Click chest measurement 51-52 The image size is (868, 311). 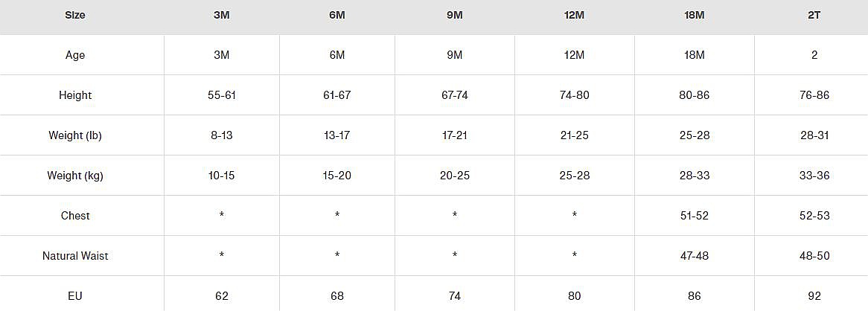[x=694, y=216]
